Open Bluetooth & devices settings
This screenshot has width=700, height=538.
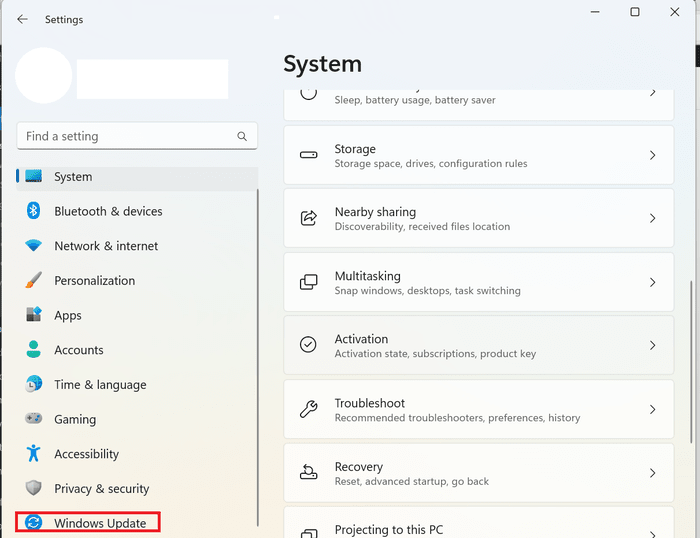(108, 211)
